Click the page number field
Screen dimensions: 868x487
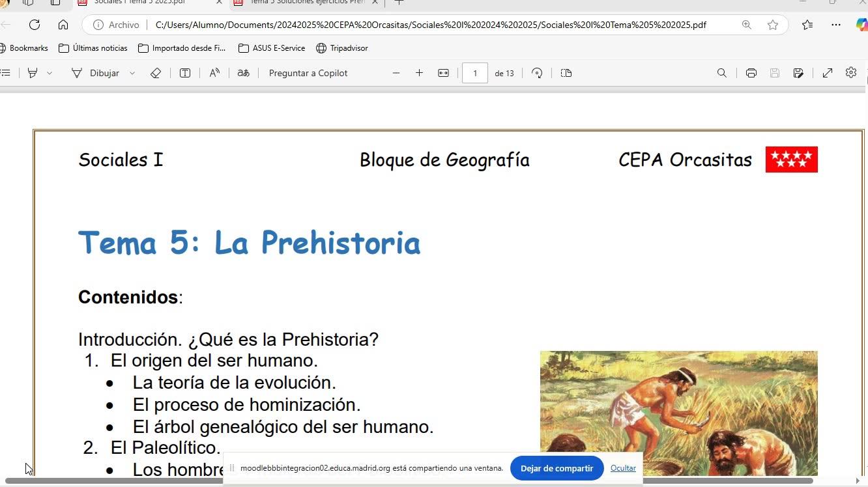(x=475, y=73)
